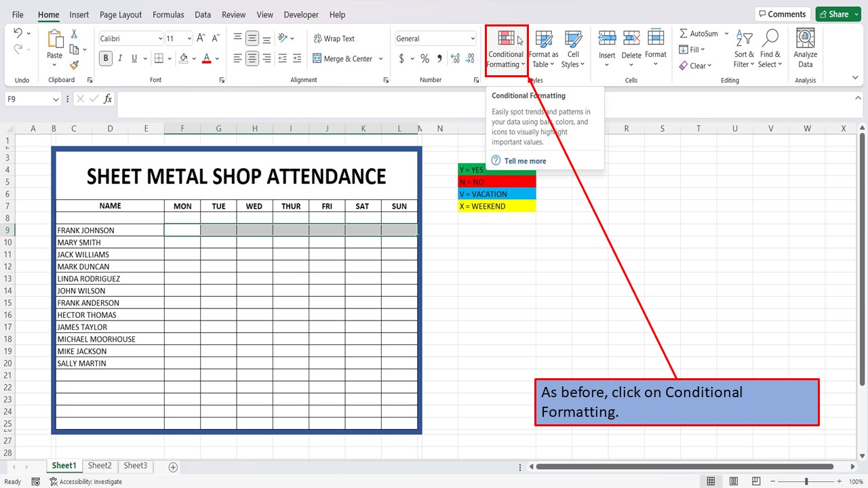Click the Undo arrow icon
Screen dimensions: 868x488
point(18,33)
